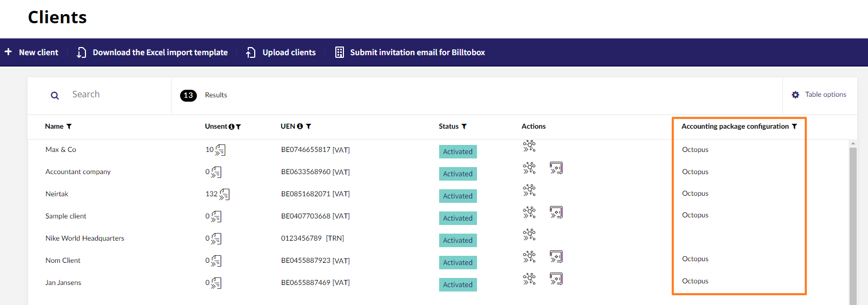
Task: Click UEN BE0746655817 [VAT]
Action: (x=315, y=150)
